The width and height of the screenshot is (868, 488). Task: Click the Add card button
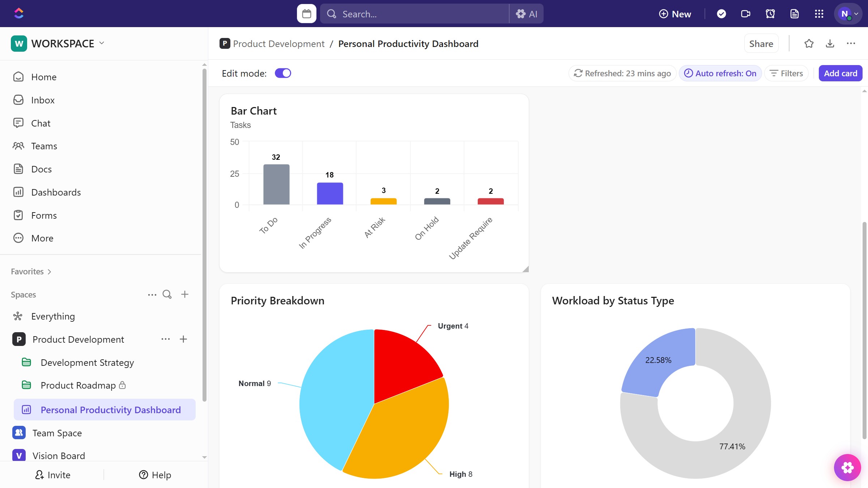pyautogui.click(x=840, y=73)
